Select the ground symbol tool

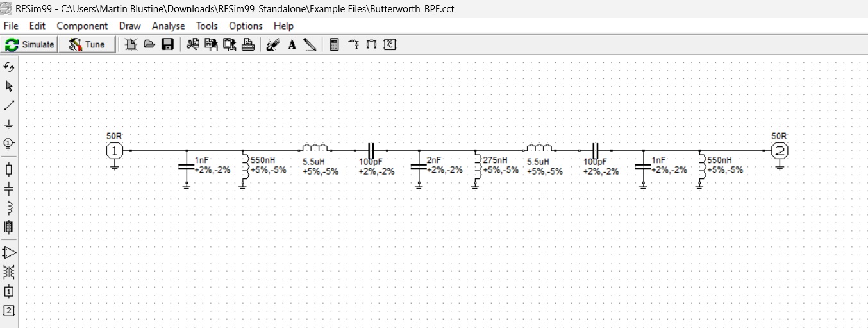point(9,125)
